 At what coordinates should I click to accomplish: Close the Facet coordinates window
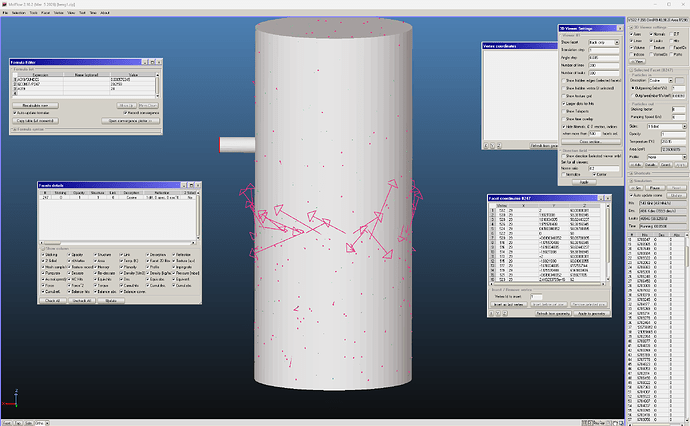[608, 198]
